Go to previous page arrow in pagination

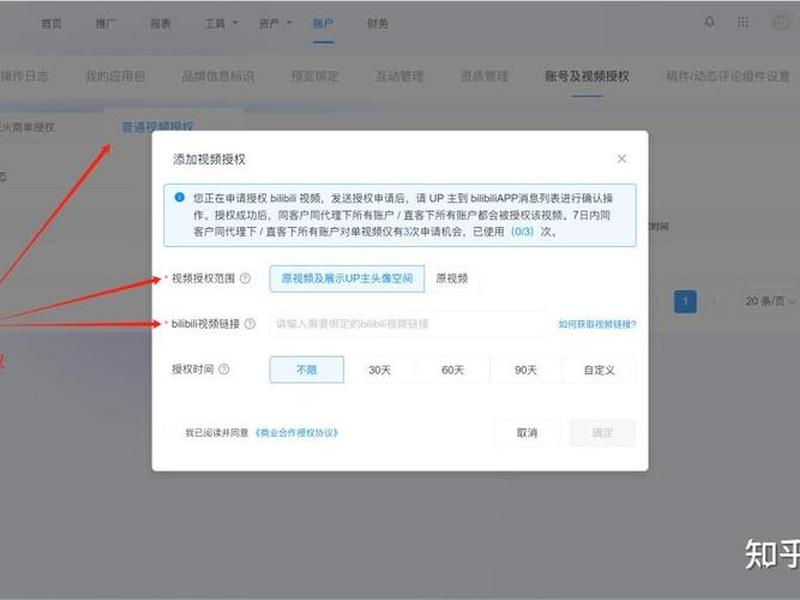coord(657,301)
